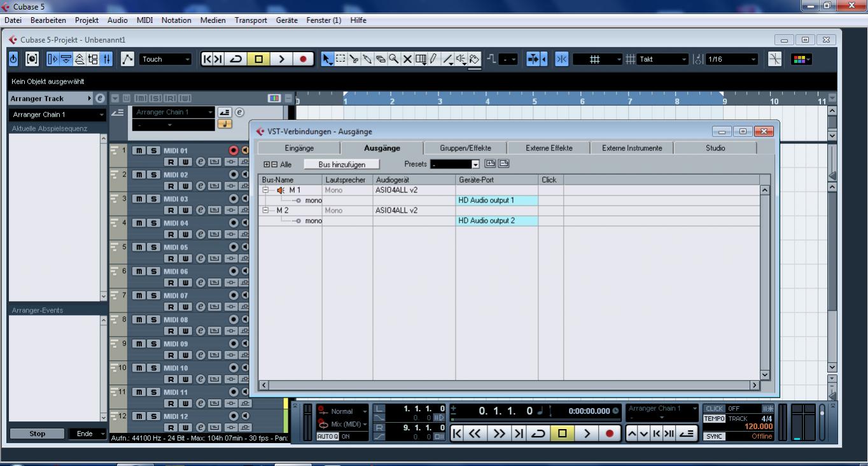
Task: Solo the MIDI 03 track
Action: coord(153,199)
